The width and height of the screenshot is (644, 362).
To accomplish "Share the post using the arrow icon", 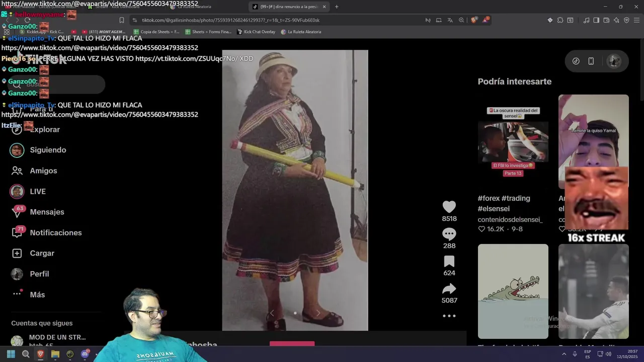I will click(449, 289).
